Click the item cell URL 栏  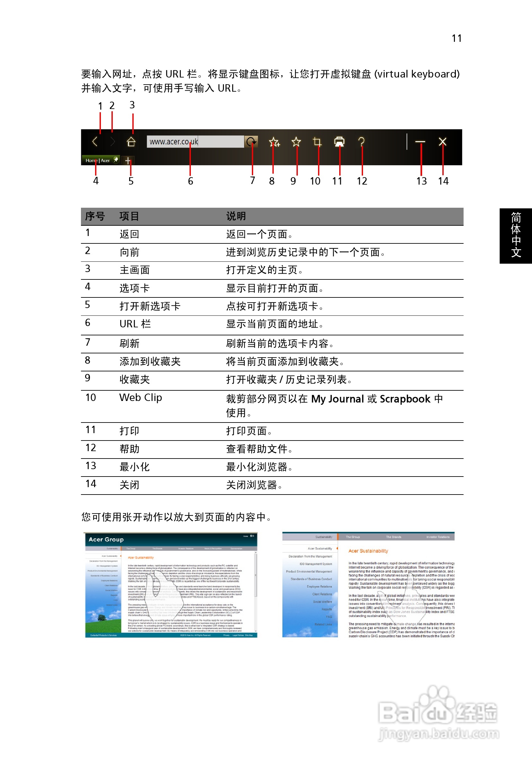pos(135,324)
